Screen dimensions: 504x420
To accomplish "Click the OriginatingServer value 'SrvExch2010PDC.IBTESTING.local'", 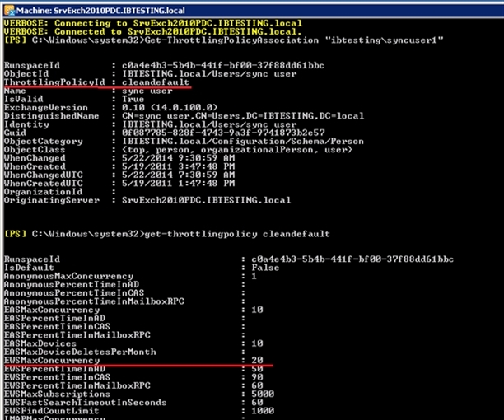I will [x=207, y=200].
